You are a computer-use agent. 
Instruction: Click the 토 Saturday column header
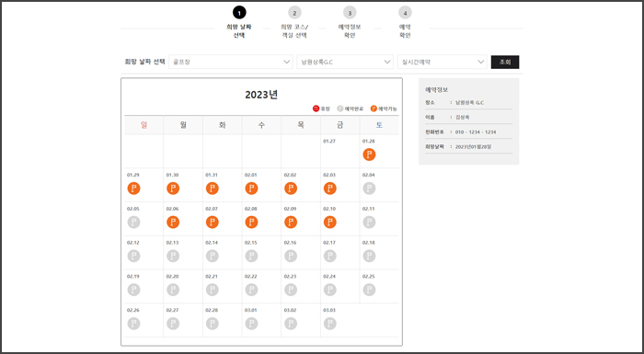(379, 125)
